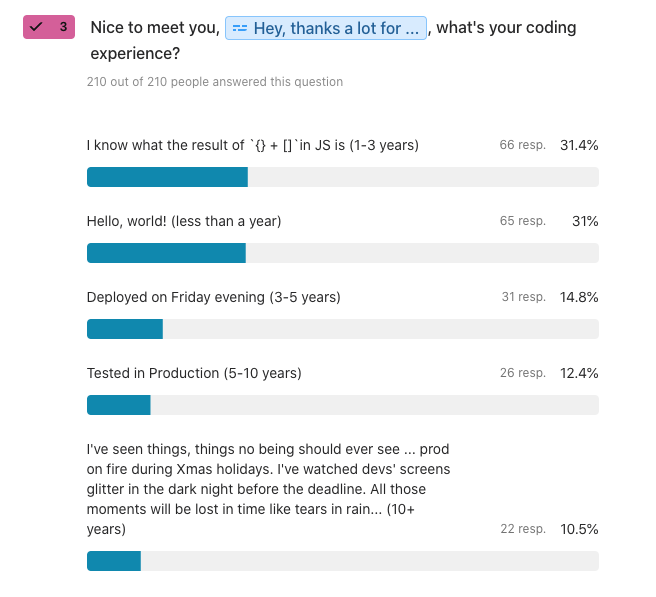This screenshot has height=597, width=656.
Task: Click the '65 resp.' count
Action: coord(522,221)
